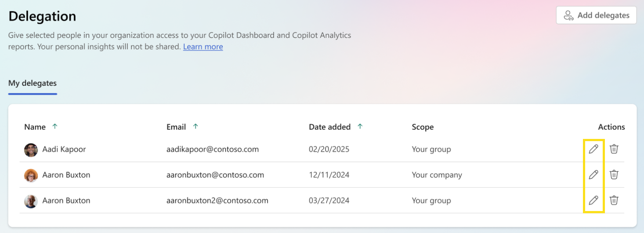Click the Name column header
Image resolution: width=644 pixels, height=233 pixels.
click(35, 127)
